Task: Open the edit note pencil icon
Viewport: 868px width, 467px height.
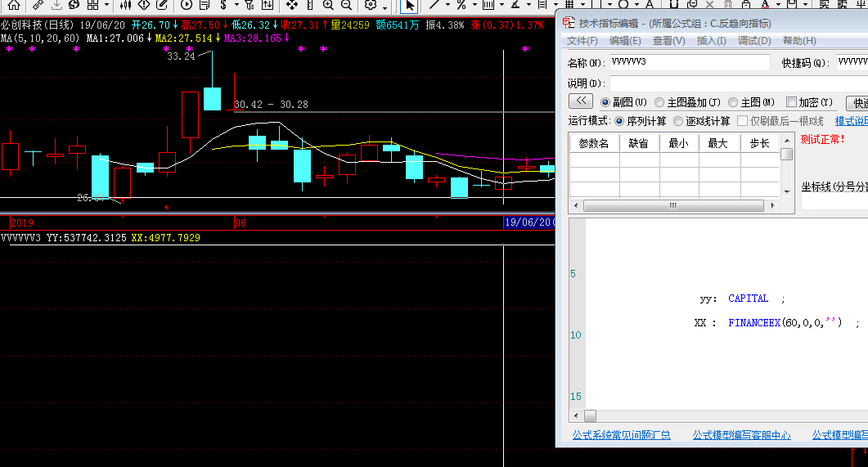Action: coord(162,5)
